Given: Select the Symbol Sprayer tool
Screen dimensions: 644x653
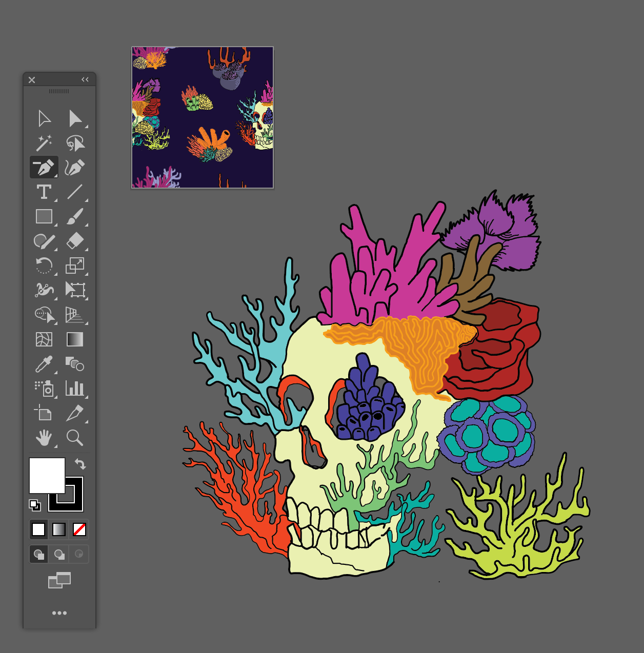Looking at the screenshot, I should pyautogui.click(x=44, y=389).
